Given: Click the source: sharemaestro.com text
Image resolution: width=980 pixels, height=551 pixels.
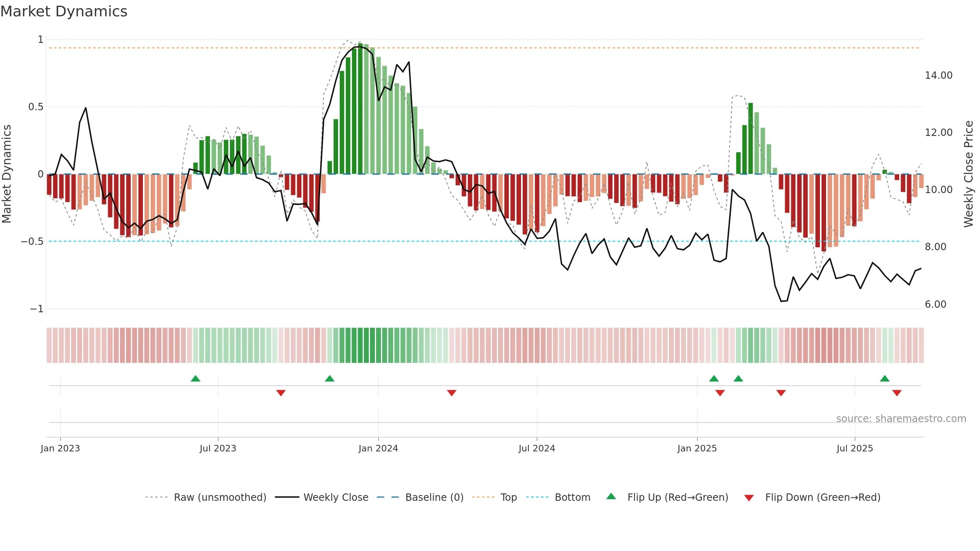Looking at the screenshot, I should [901, 418].
